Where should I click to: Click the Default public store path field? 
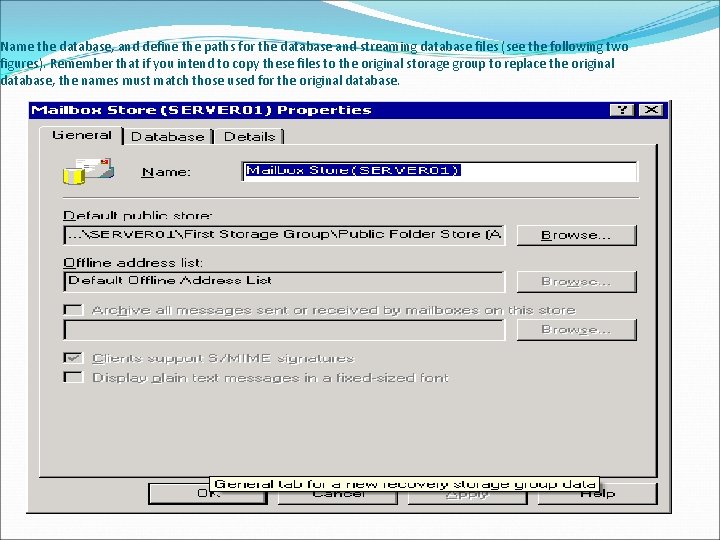[284, 235]
